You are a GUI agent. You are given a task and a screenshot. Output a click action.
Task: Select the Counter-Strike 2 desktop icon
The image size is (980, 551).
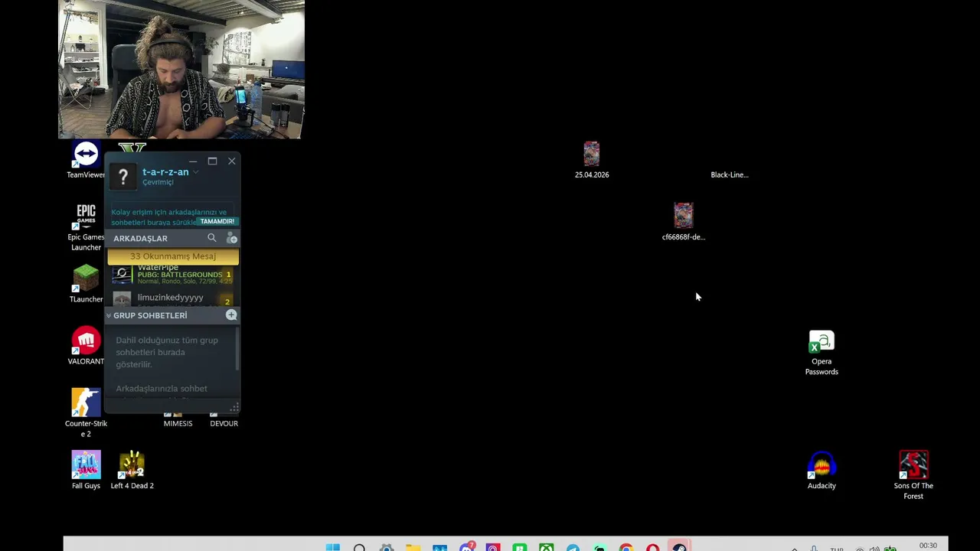tap(86, 412)
